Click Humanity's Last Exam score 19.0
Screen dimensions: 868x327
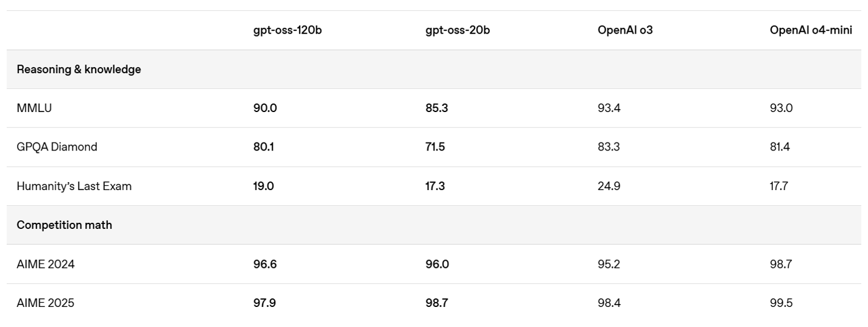pyautogui.click(x=264, y=186)
